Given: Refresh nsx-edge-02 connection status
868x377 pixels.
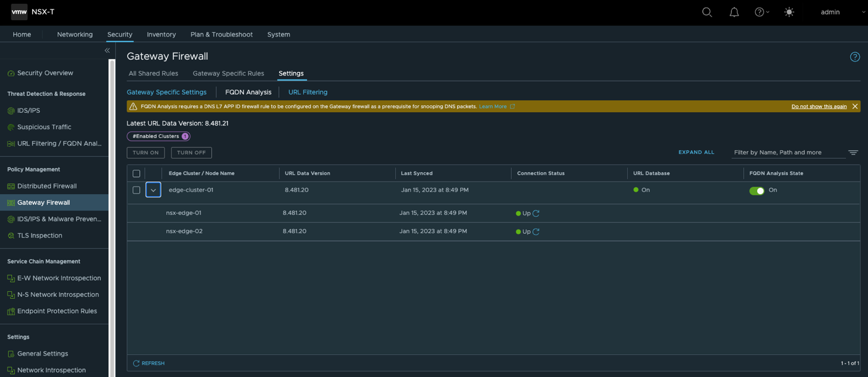Looking at the screenshot, I should click(x=536, y=231).
